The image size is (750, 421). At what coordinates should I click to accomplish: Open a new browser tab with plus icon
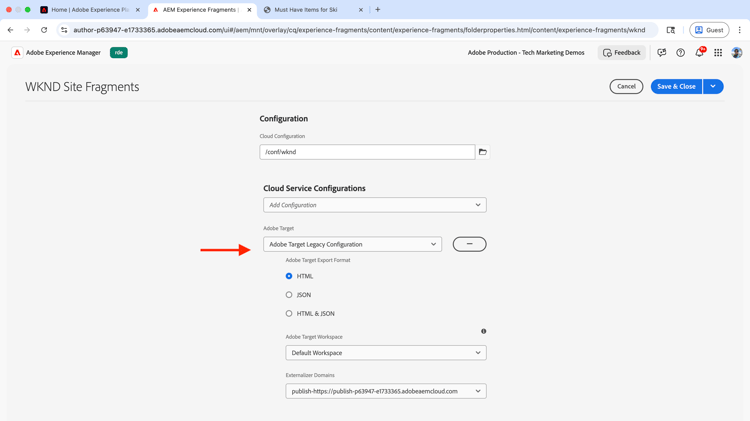click(377, 10)
